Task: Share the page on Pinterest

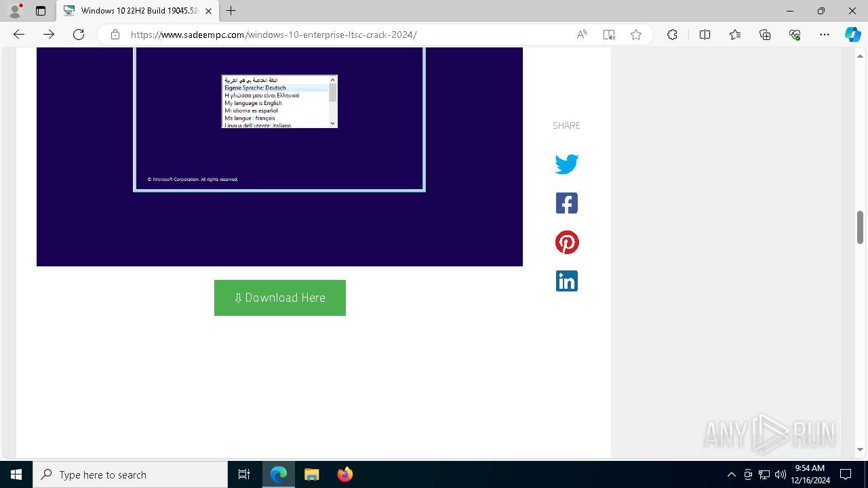Action: [x=567, y=242]
